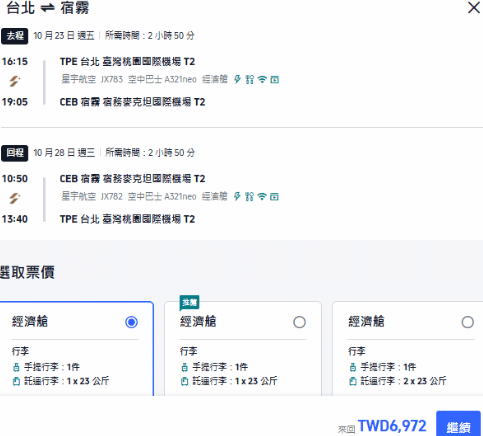The width and height of the screenshot is (483, 436).
Task: Click the 回程 return label
Action: (x=15, y=153)
